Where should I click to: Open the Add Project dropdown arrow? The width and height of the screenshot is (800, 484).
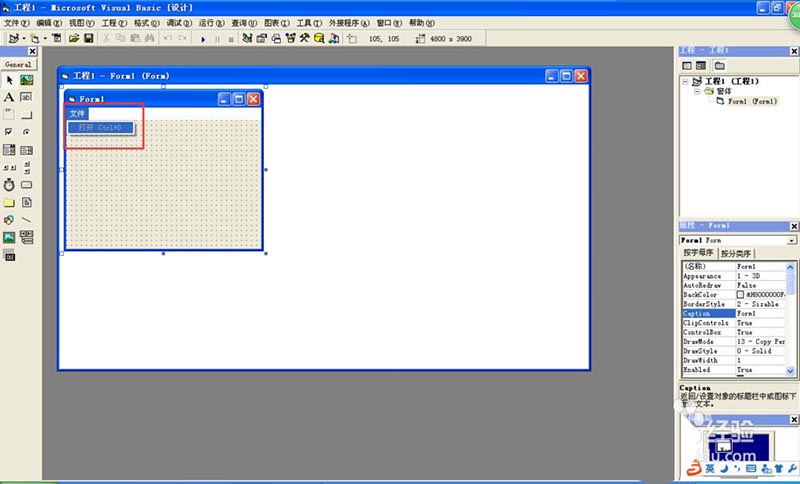(x=23, y=39)
